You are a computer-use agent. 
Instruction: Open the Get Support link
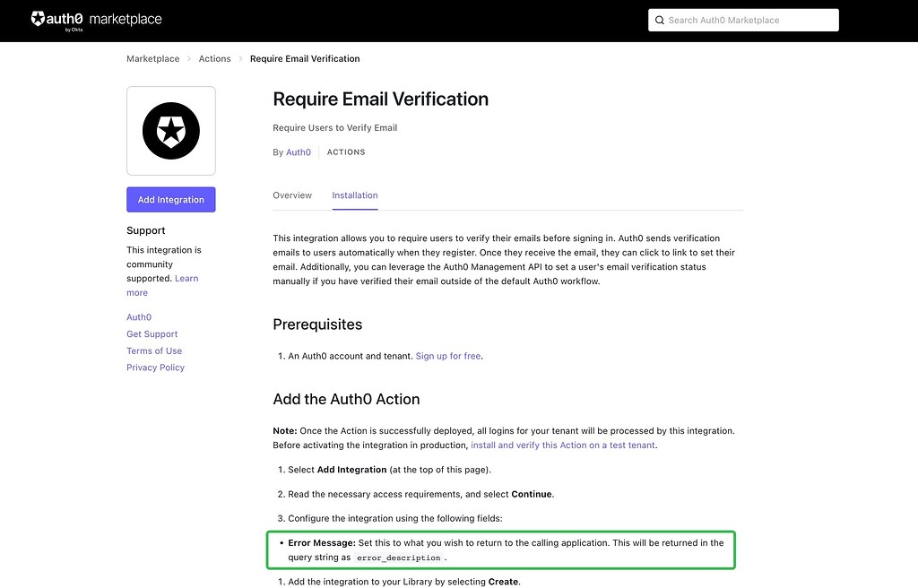click(x=152, y=334)
